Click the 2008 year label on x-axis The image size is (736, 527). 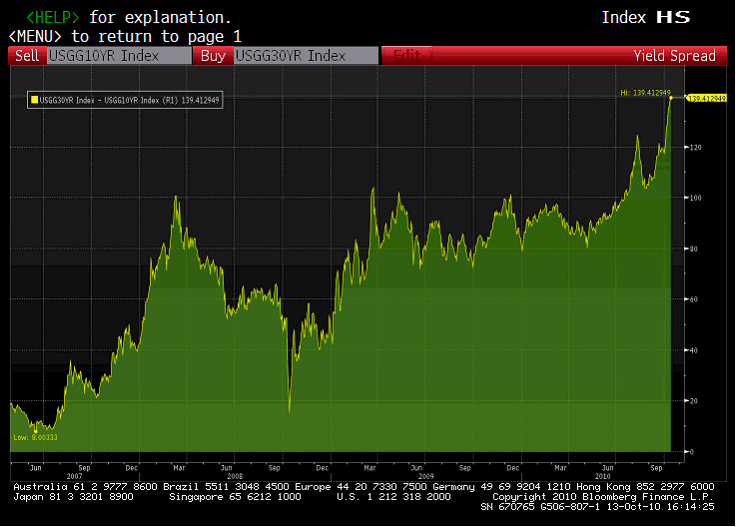(234, 476)
